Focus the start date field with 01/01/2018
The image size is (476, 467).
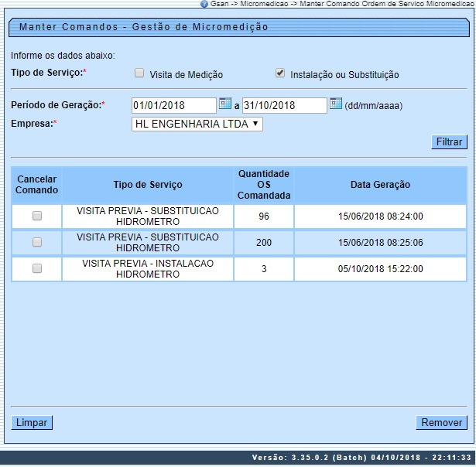pos(173,105)
